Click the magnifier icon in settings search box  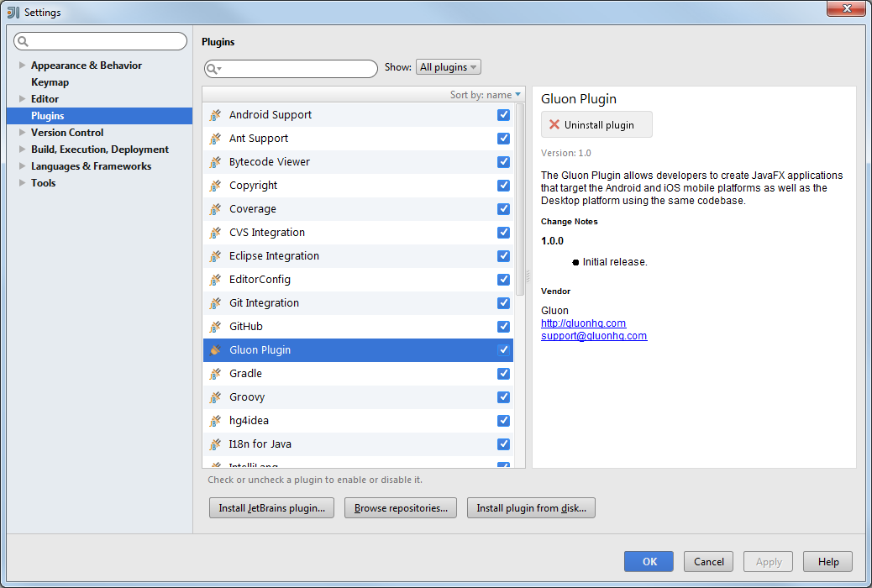click(x=23, y=41)
